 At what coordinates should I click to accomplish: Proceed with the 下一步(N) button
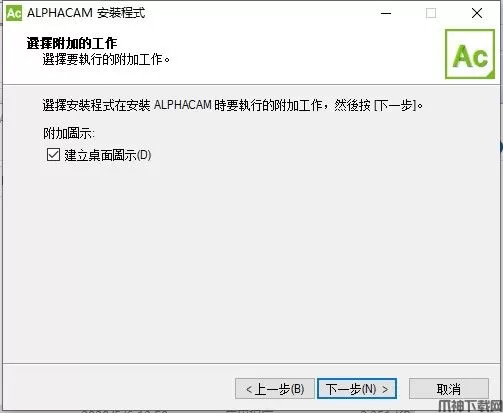[x=357, y=388]
